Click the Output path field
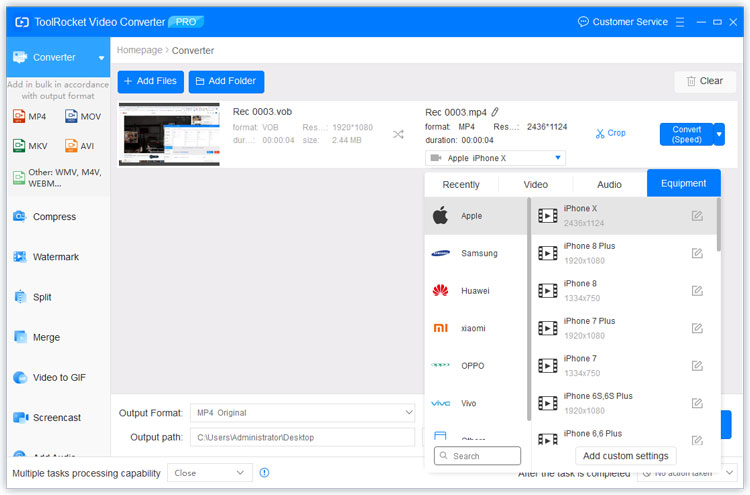Viewport: 750px width, 495px height. 302,437
